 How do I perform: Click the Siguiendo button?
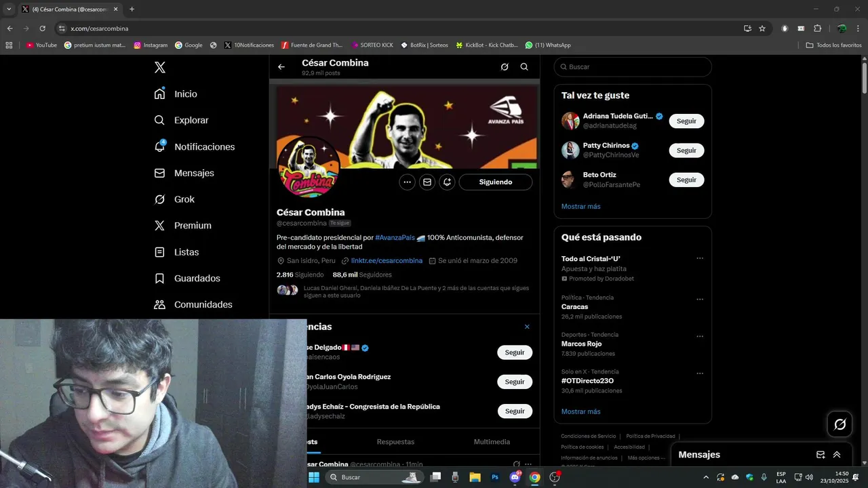pos(496,182)
